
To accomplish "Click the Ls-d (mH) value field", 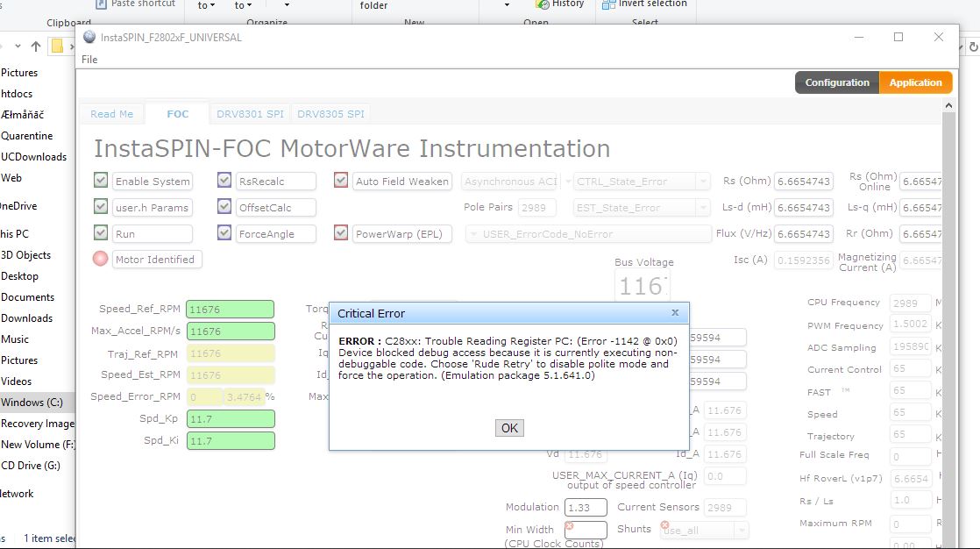I will point(804,208).
